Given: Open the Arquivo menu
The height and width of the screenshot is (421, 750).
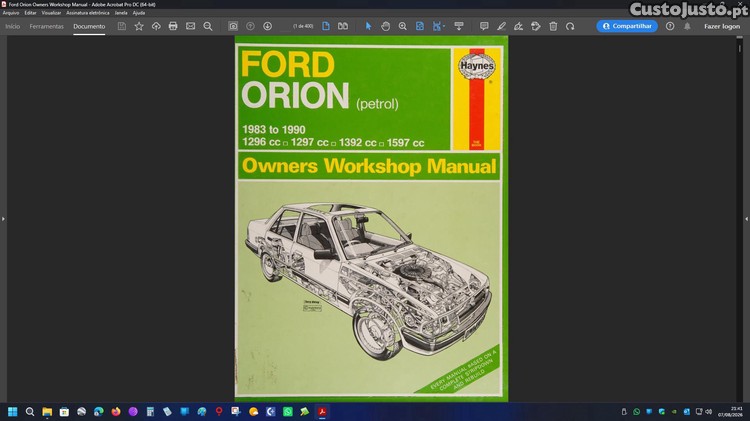Looking at the screenshot, I should coord(11,13).
